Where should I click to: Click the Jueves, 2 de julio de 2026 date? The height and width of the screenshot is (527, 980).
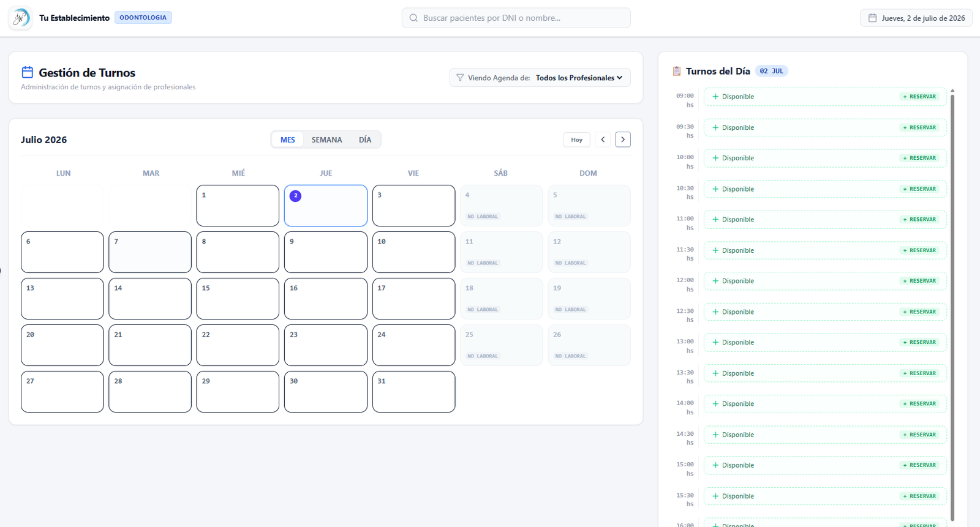tap(916, 18)
